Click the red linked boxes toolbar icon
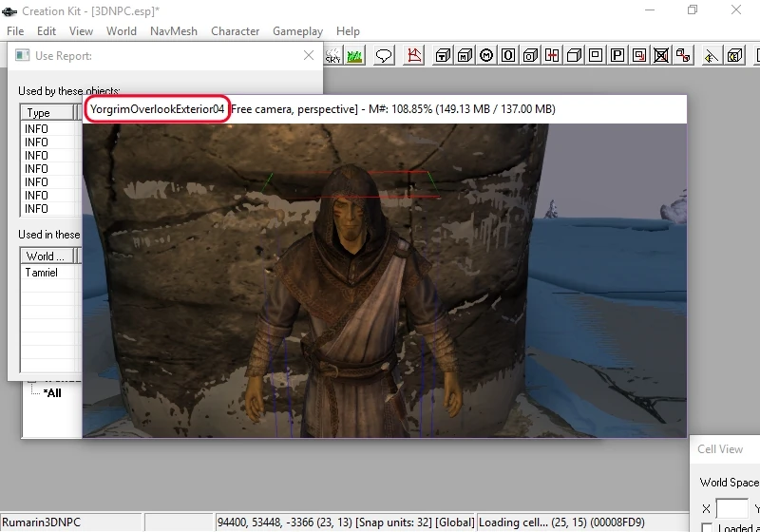The image size is (760, 532). click(x=683, y=56)
